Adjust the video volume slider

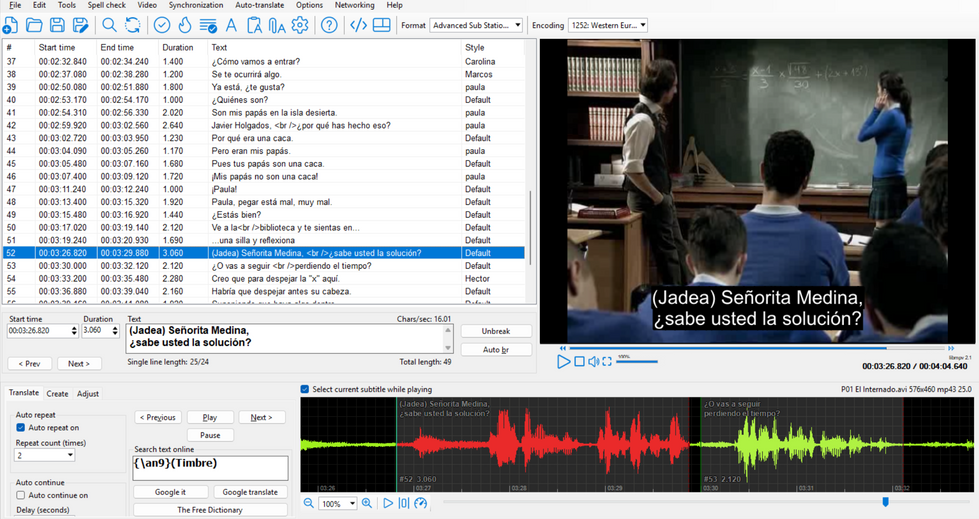[637, 362]
